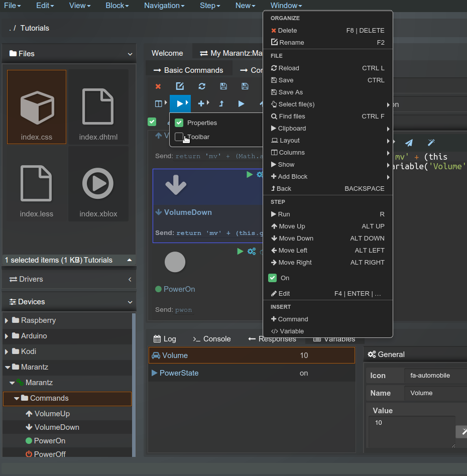Open the index.xblox file thumbnail
This screenshot has height=476, width=467.
(x=98, y=184)
